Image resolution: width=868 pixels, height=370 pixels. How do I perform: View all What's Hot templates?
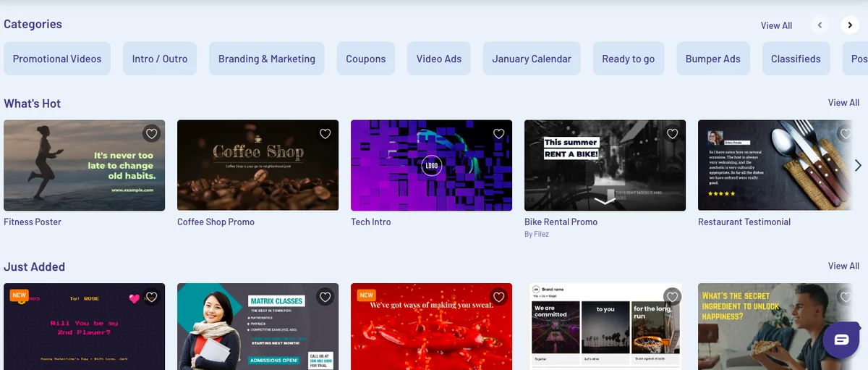click(x=843, y=103)
